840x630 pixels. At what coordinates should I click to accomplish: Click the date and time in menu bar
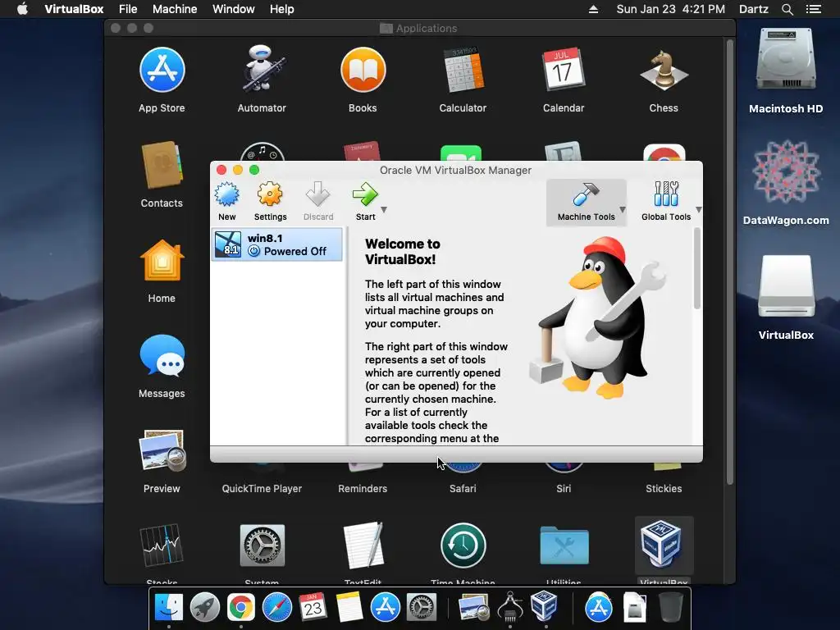(x=671, y=9)
